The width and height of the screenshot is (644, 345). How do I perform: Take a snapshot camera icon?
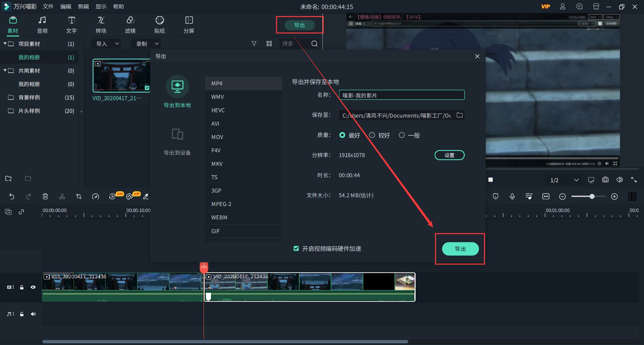point(605,180)
